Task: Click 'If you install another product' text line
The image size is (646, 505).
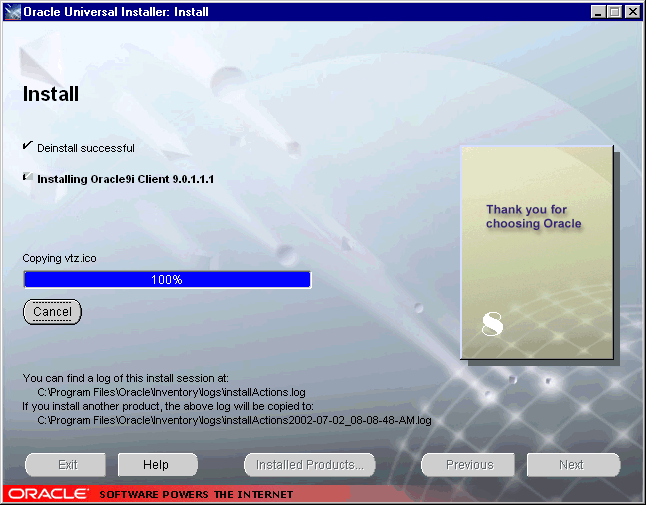Action: click(168, 406)
